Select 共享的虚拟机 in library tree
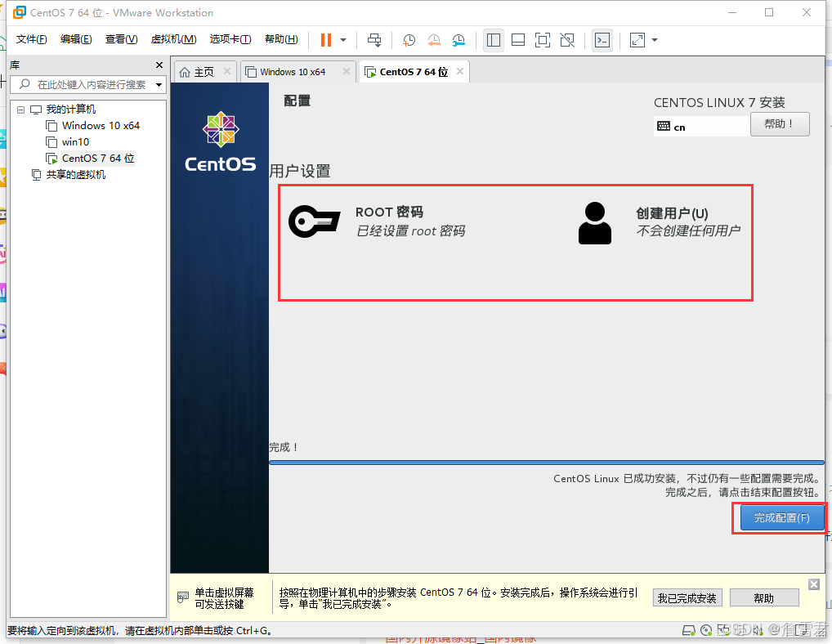 point(76,175)
